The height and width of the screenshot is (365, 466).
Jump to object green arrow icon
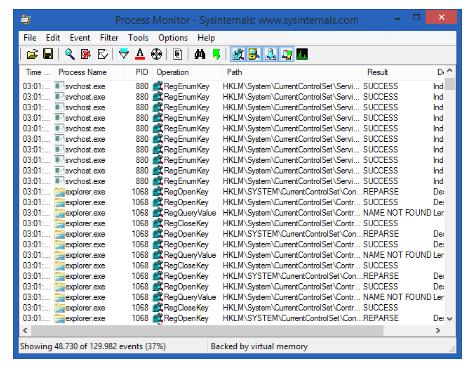[216, 54]
